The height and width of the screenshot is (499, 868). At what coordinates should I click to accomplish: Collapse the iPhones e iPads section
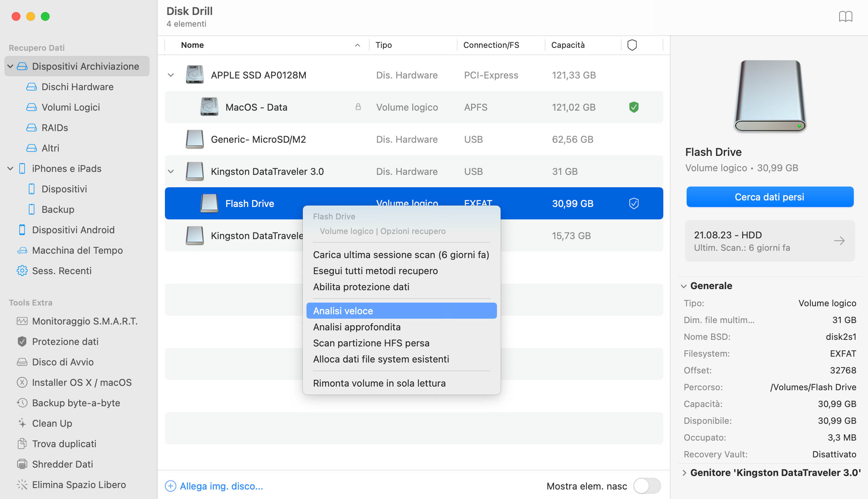click(10, 168)
